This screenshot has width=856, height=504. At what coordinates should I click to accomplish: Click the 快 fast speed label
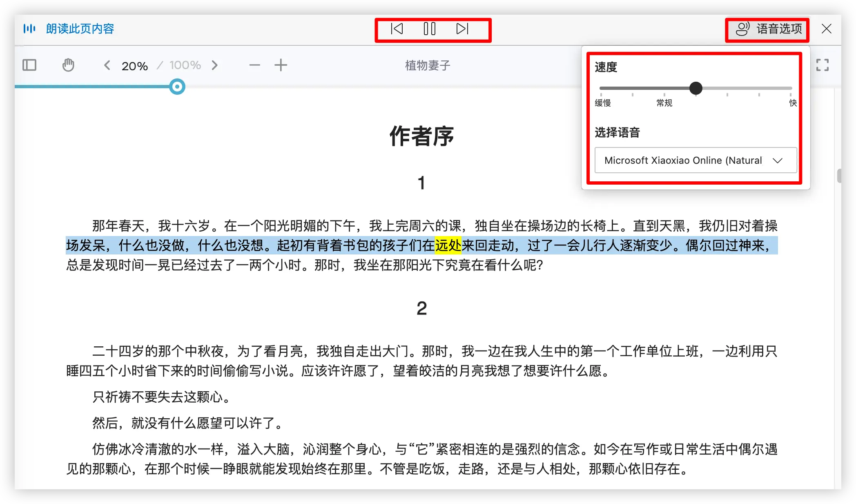click(793, 103)
